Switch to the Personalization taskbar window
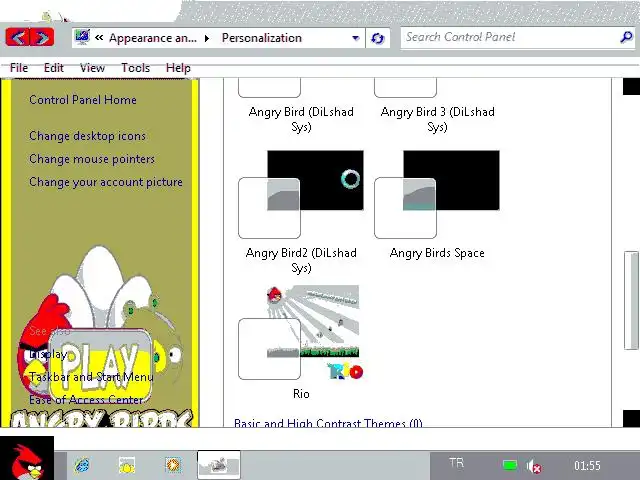This screenshot has height=480, width=640. [x=219, y=465]
